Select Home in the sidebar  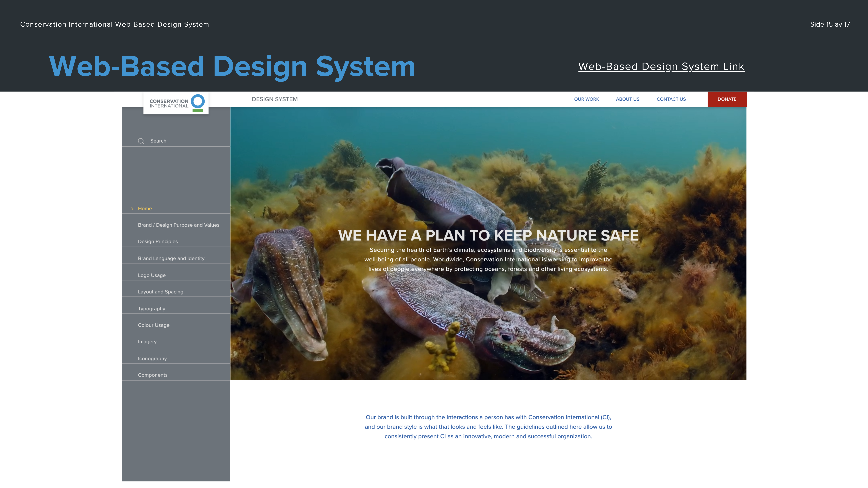click(145, 209)
